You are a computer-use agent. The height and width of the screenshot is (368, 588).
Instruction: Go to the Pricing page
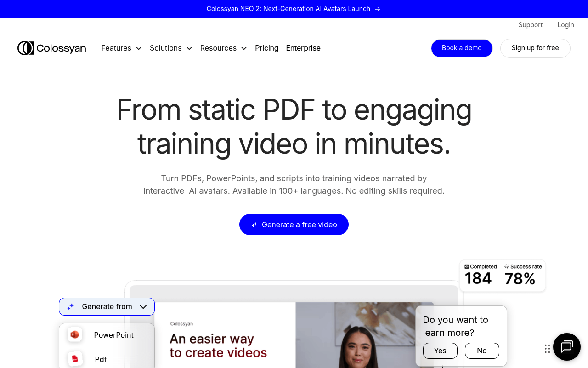pyautogui.click(x=266, y=48)
